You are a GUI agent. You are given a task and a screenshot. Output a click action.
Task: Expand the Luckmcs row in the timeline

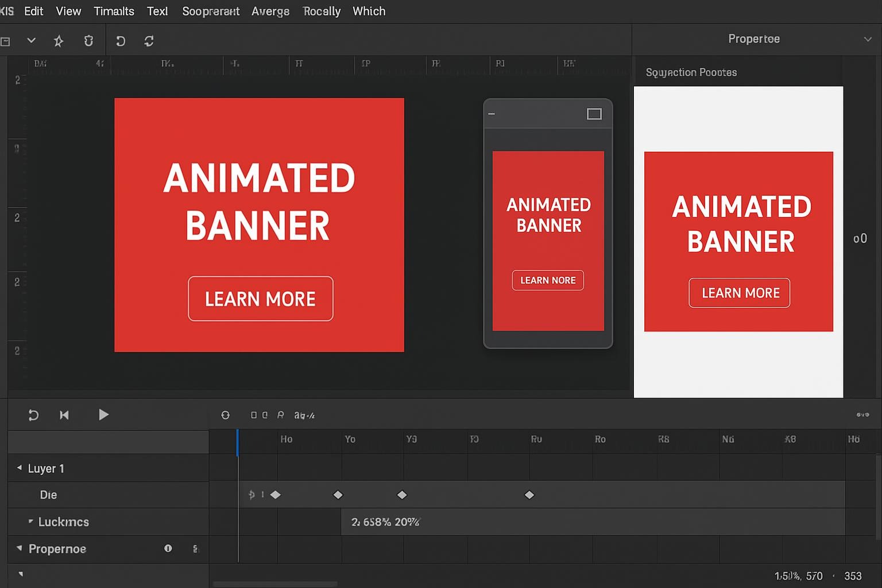point(30,522)
